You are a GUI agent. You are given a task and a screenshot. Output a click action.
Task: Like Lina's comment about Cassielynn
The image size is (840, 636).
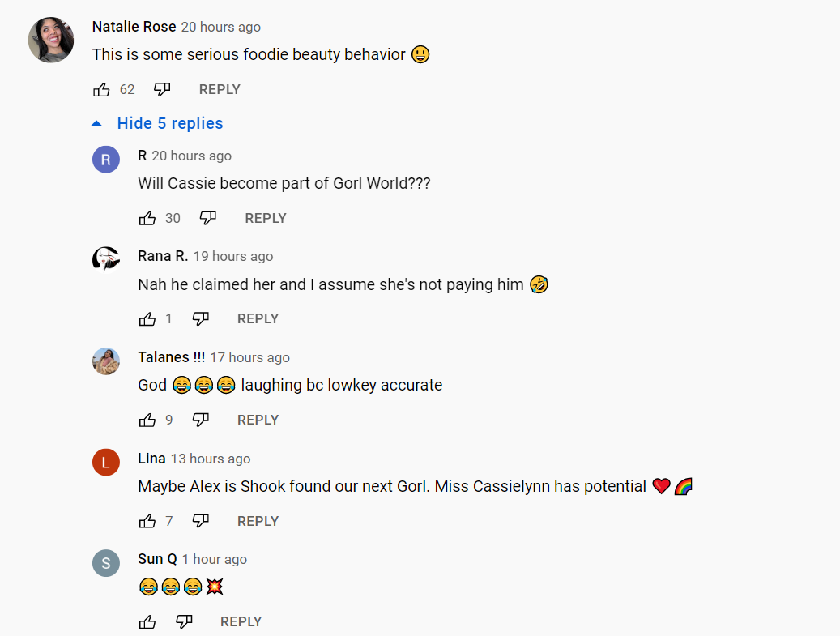(x=147, y=521)
